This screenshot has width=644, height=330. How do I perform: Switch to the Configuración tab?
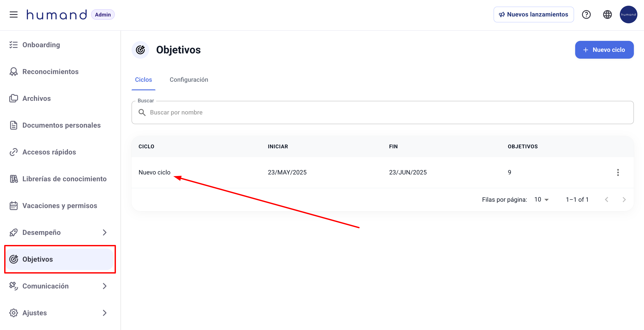click(x=189, y=80)
